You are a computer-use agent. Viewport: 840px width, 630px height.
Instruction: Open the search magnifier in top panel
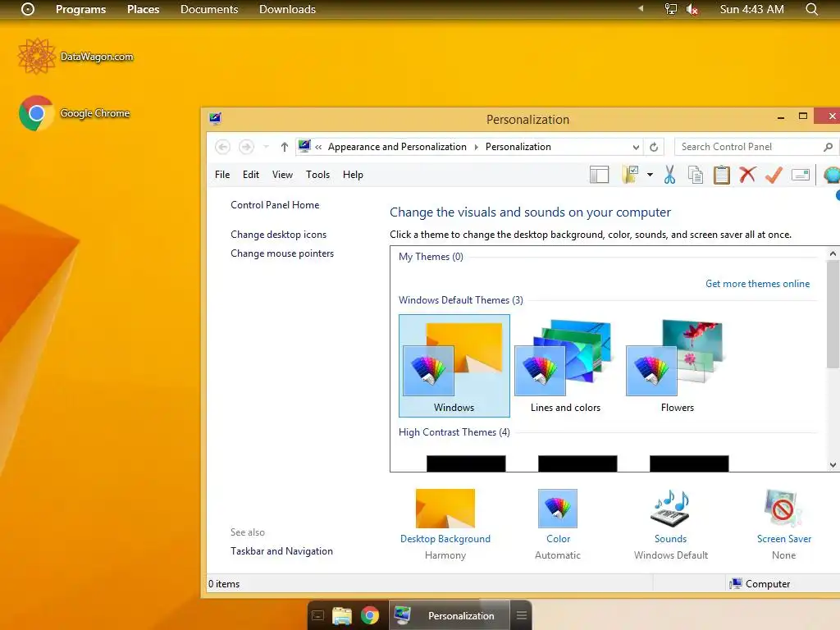[811, 9]
